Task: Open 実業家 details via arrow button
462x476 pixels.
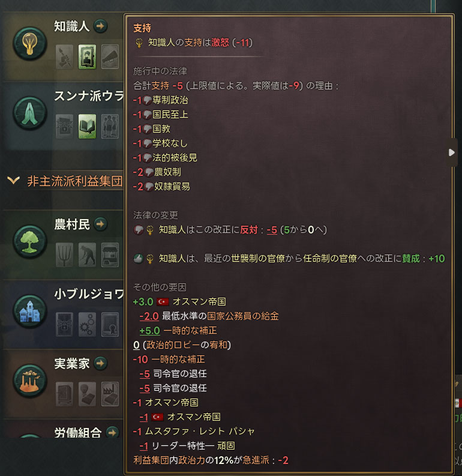Action: [x=100, y=363]
